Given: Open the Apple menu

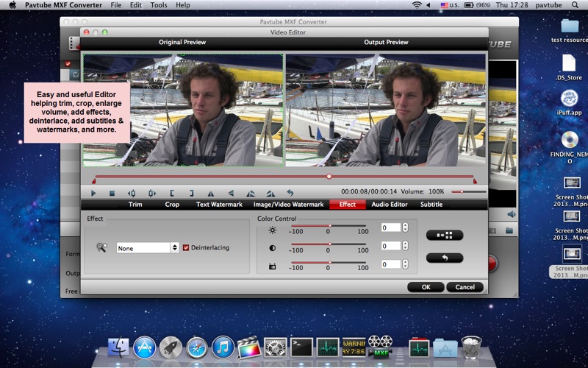Looking at the screenshot, I should click(12, 5).
